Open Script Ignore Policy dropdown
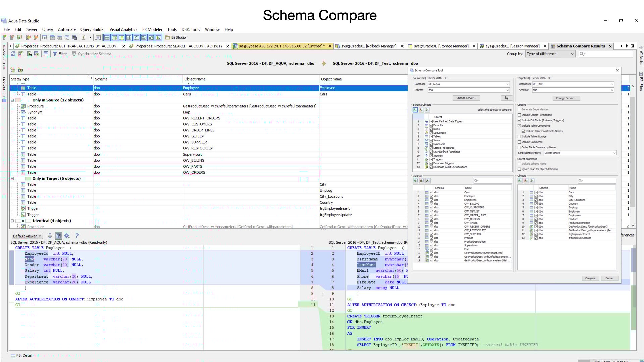Screen dimensions: 644x362 pos(580,153)
